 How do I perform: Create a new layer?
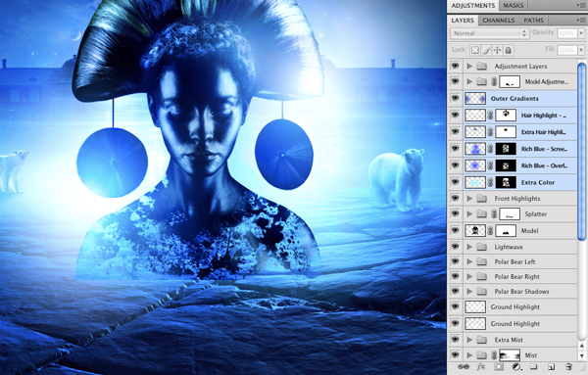(x=551, y=367)
